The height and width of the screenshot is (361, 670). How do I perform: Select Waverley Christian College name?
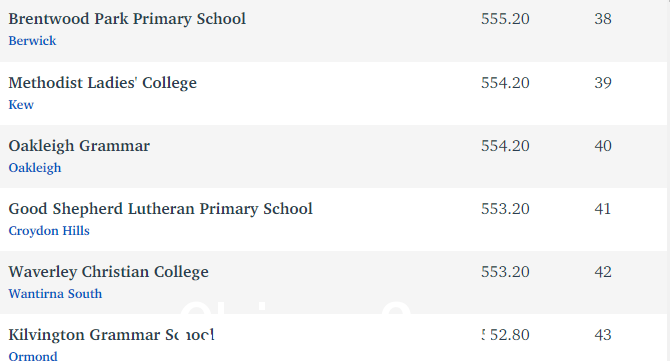109,272
